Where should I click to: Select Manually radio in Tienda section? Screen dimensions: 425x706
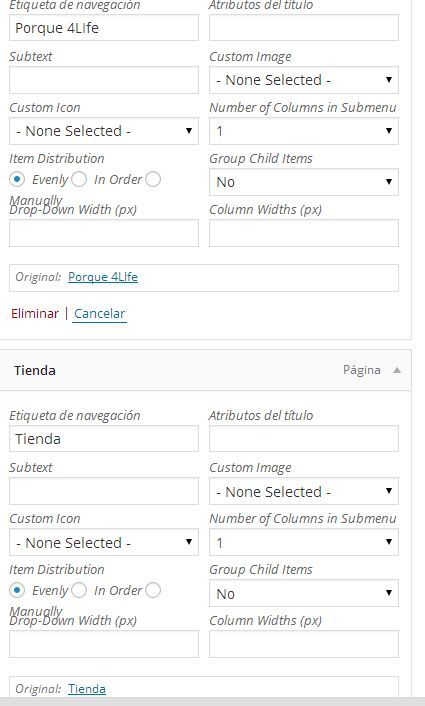coord(153,590)
